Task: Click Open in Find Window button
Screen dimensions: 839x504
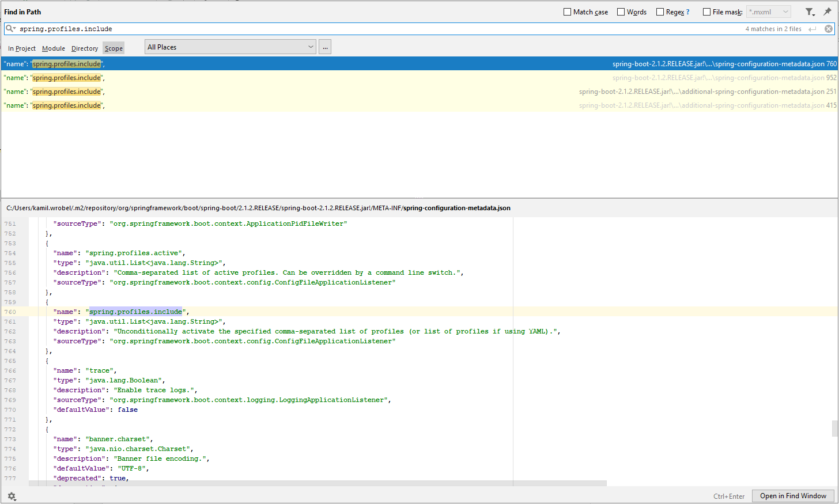Action: [x=793, y=496]
